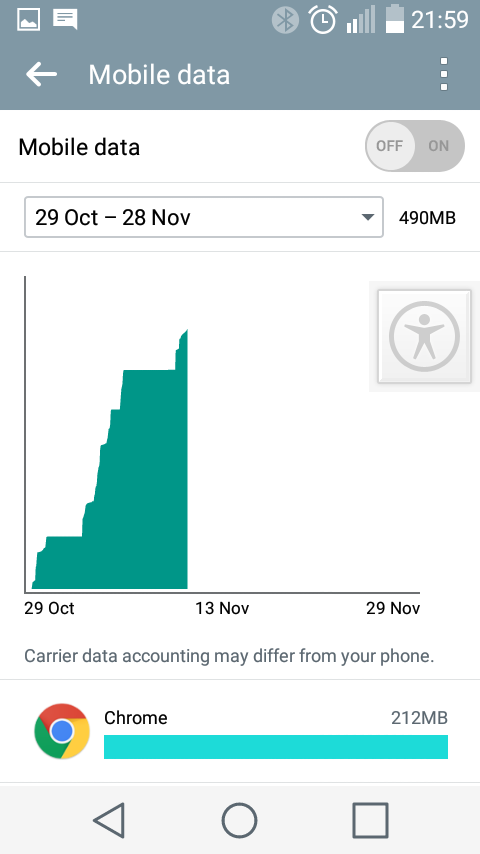Open the Chrome app icon entry
Screen dimensions: 480x854
coord(62,731)
